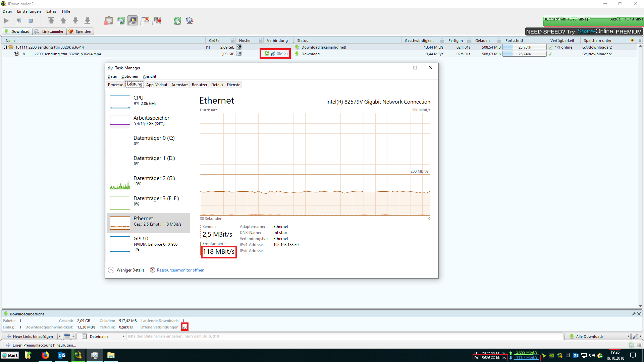Click the reconnect-now globe icon in toolbar
The width and height of the screenshot is (644, 362).
(x=177, y=21)
